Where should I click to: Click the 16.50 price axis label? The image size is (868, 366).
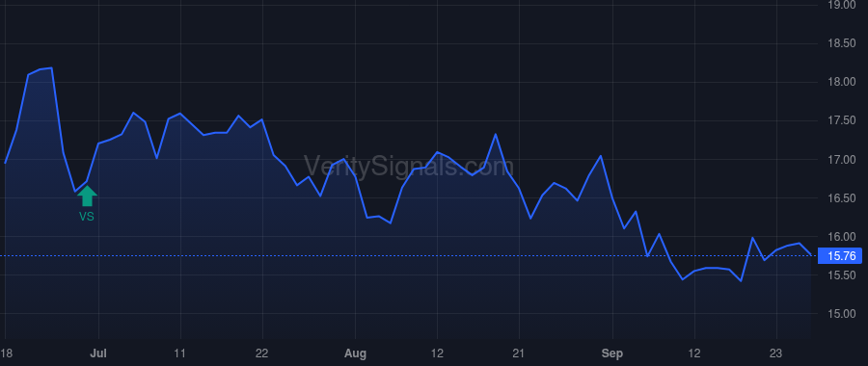(x=841, y=198)
